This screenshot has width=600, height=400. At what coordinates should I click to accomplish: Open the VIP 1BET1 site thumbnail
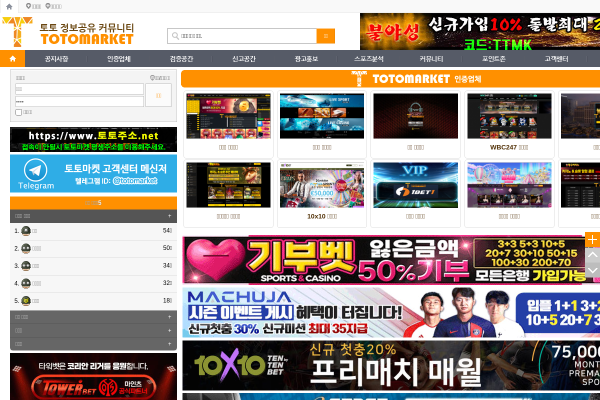coord(416,185)
